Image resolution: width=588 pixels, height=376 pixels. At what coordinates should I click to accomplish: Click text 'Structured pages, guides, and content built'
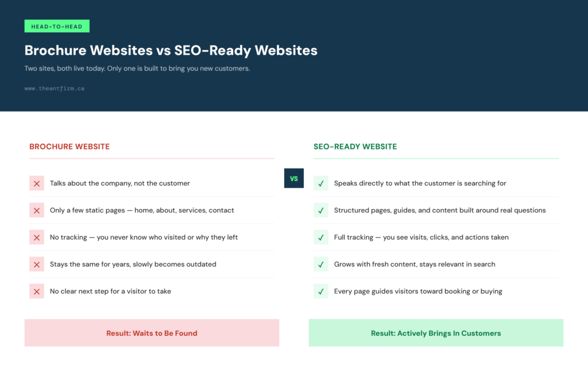[x=440, y=210]
